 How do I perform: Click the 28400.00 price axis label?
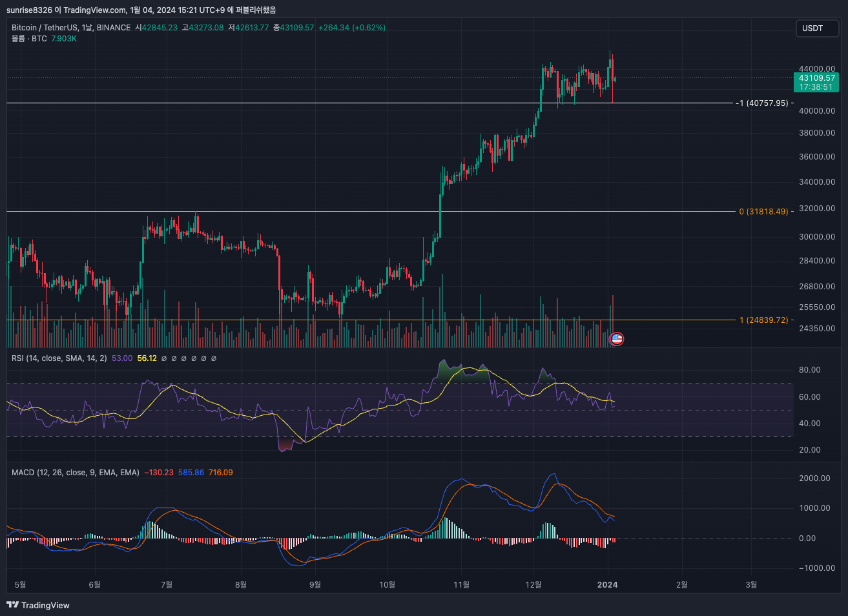[817, 261]
